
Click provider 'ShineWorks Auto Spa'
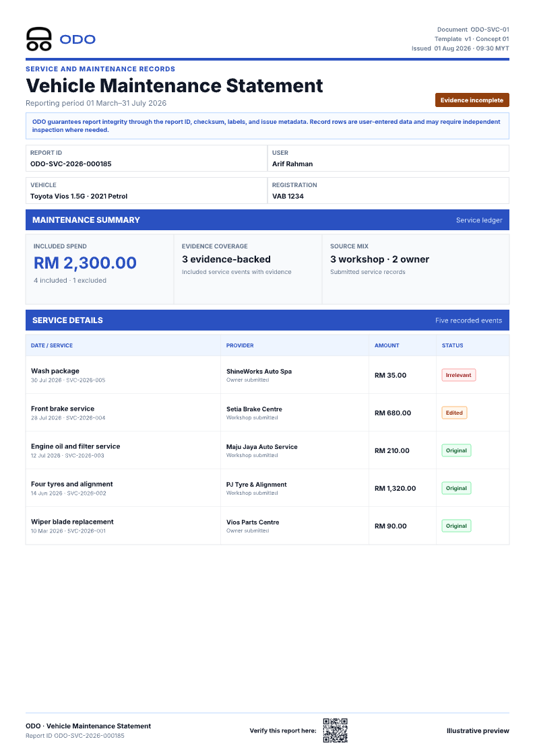coord(259,371)
